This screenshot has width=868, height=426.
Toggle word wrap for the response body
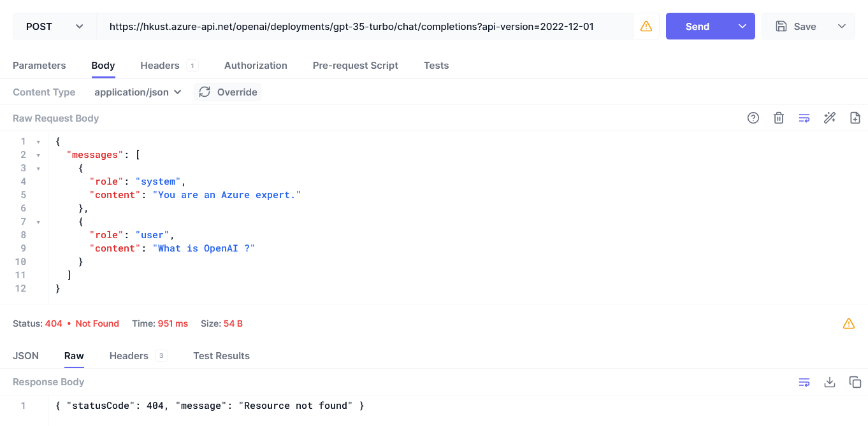click(804, 381)
